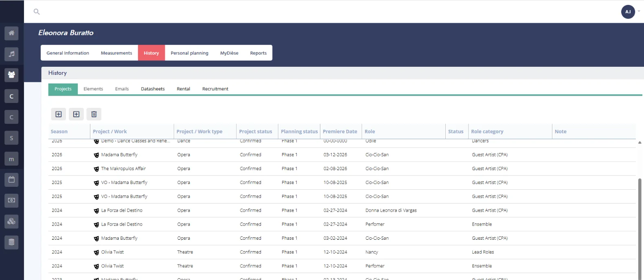Switch to the Emails sub-tab

tap(122, 89)
